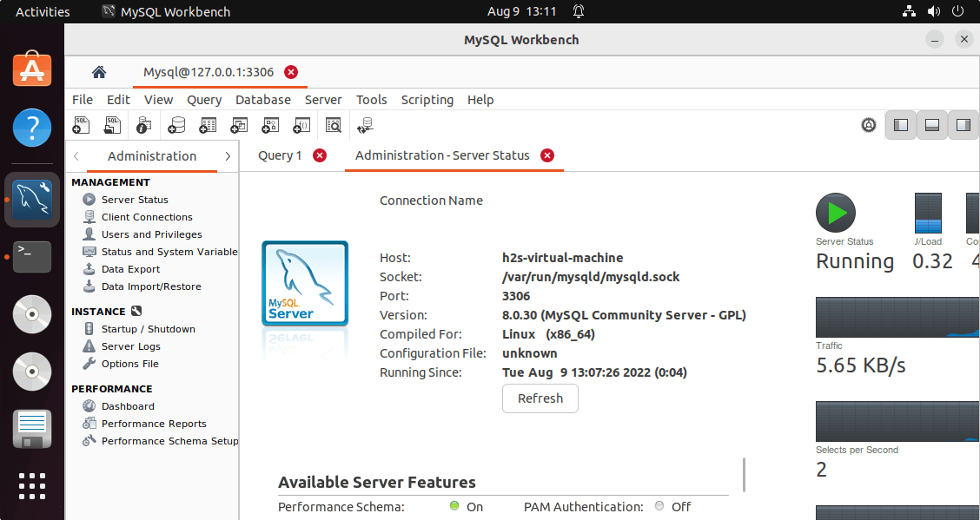980x520 pixels.
Task: Switch to the Query 1 tab
Action: (279, 155)
